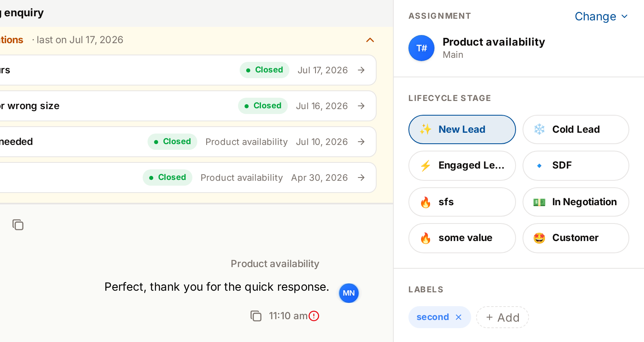Image resolution: width=644 pixels, height=342 pixels.
Task: Collapse the previous conversations banner chevron
Action: [370, 40]
